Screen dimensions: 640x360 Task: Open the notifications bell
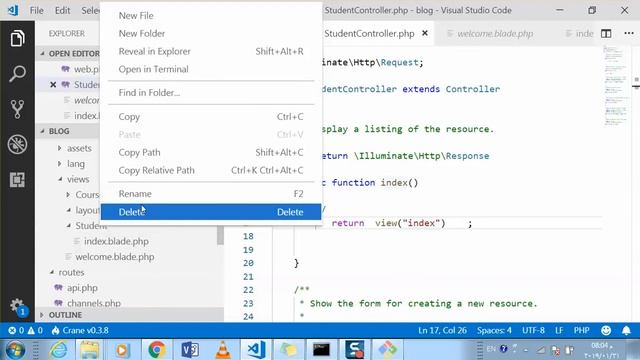(626, 330)
